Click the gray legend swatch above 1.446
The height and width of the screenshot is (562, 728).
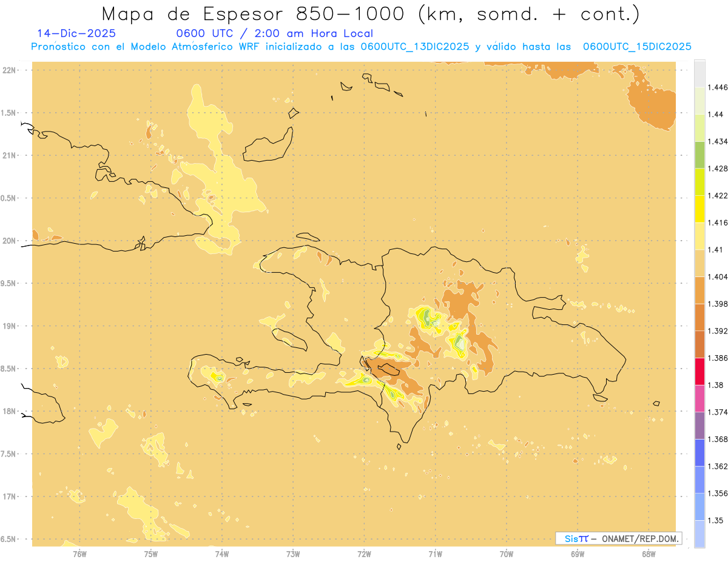point(699,73)
